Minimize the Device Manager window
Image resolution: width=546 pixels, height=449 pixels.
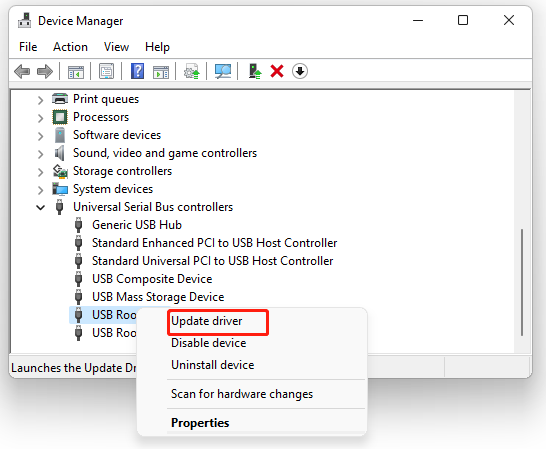pos(418,21)
